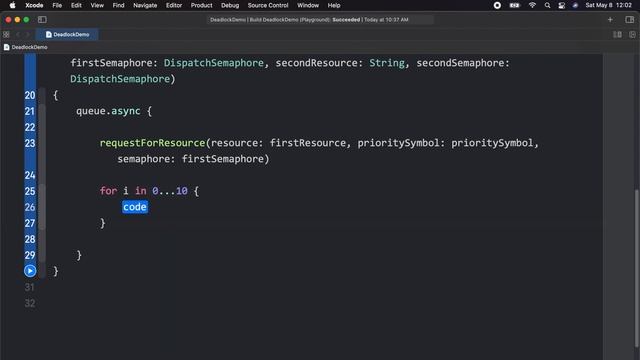Open the Apple menu
Image resolution: width=640 pixels, height=360 pixels.
click(12, 5)
